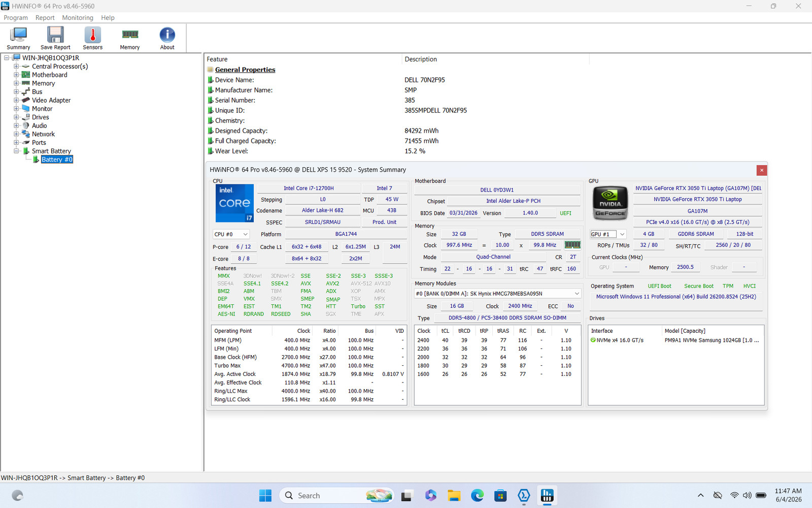
Task: Click the Microsoft Windows 11 Professional text
Action: coord(676,297)
